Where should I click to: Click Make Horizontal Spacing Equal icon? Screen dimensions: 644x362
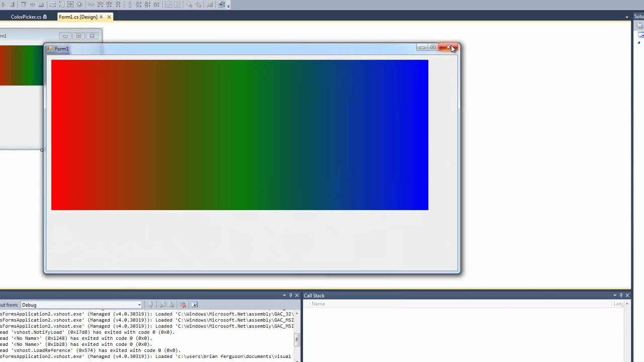[x=92, y=5]
